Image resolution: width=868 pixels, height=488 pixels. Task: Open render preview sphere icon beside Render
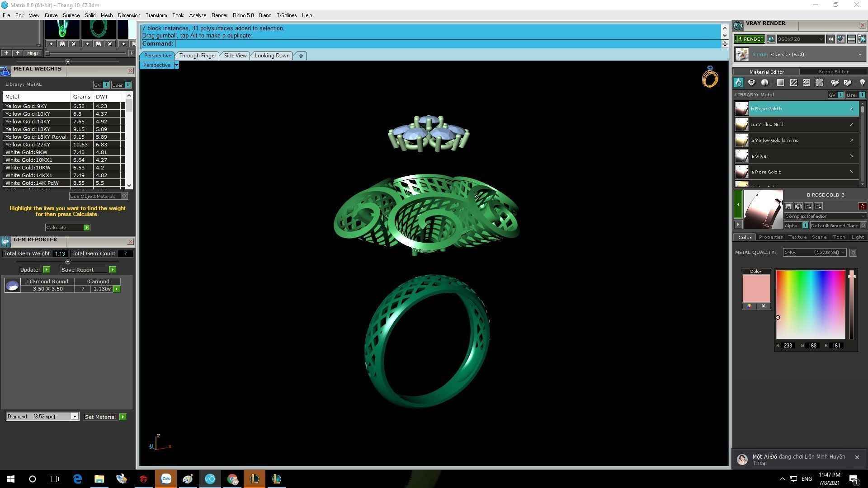pyautogui.click(x=771, y=39)
